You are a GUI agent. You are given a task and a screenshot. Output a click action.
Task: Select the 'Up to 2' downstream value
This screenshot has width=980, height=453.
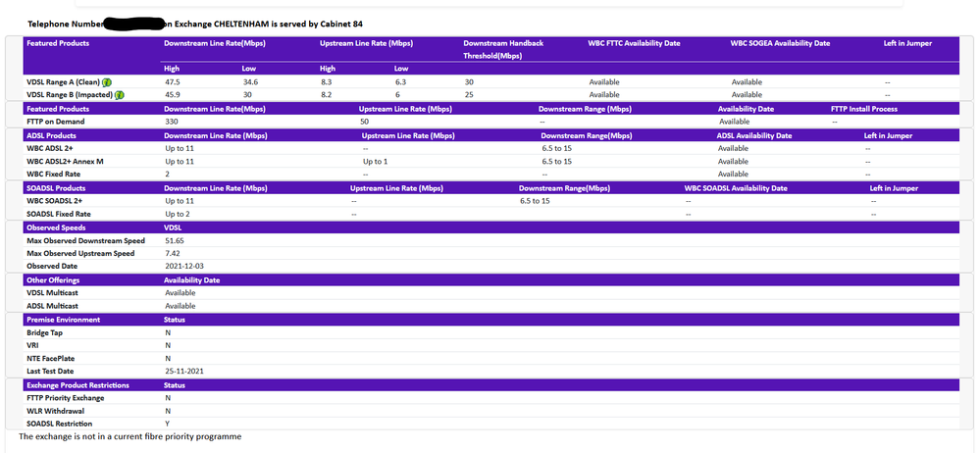(x=178, y=215)
